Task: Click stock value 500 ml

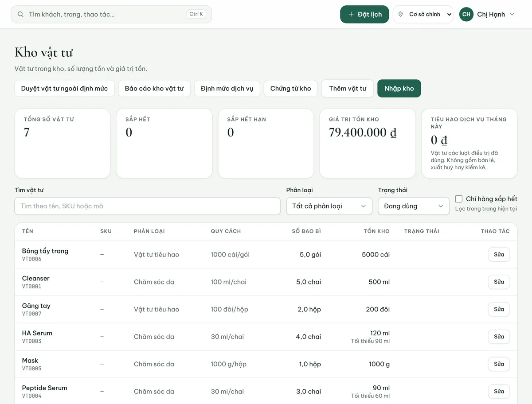Action: tap(379, 282)
